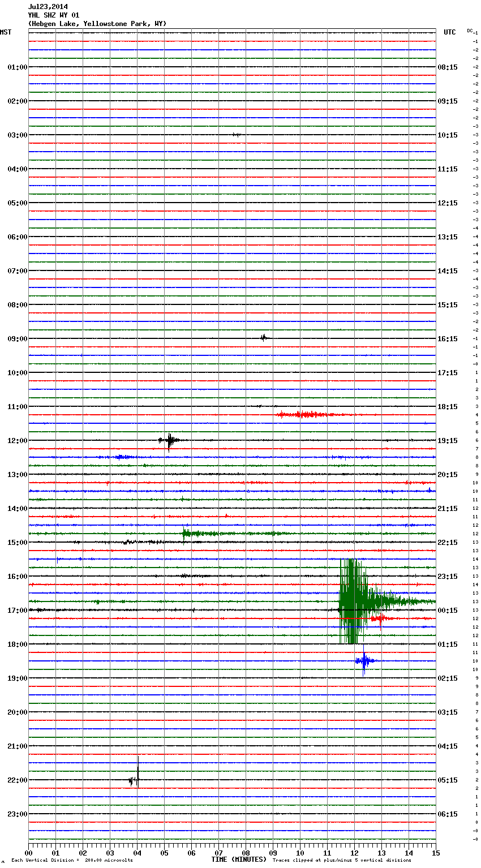Click the 09:00 MST hour label
Image resolution: width=481 pixels, height=868 pixels.
click(18, 339)
